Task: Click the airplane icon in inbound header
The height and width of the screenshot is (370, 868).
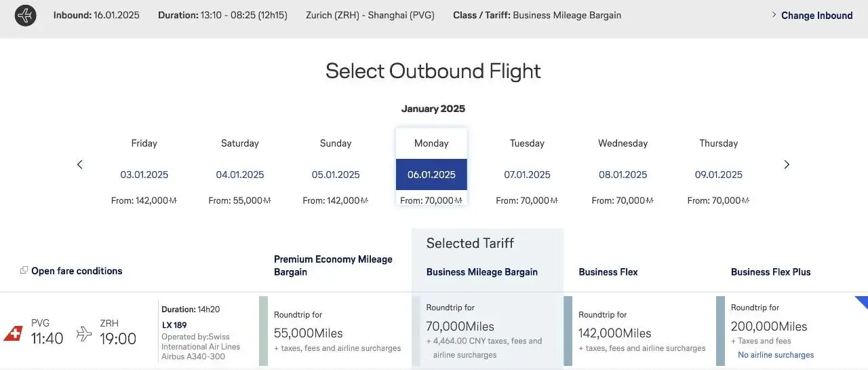Action: tap(26, 15)
